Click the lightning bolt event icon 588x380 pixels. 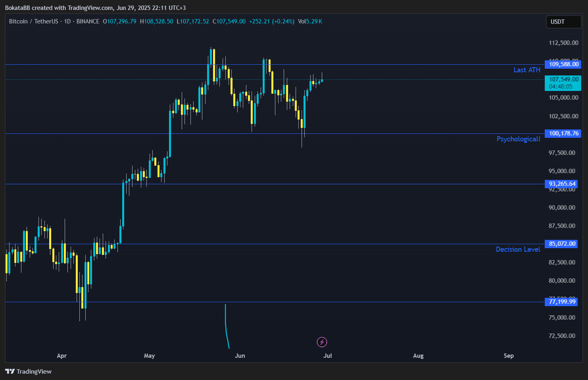322,342
